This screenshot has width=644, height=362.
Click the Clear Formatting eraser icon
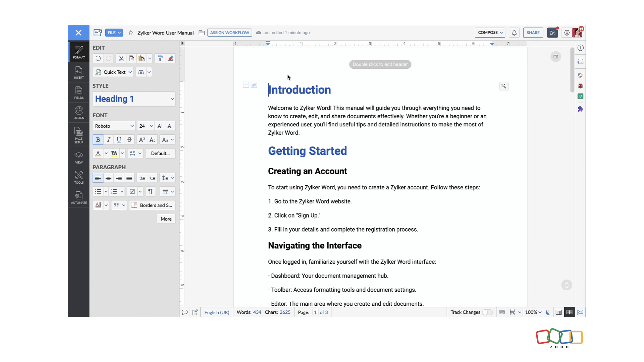170,59
